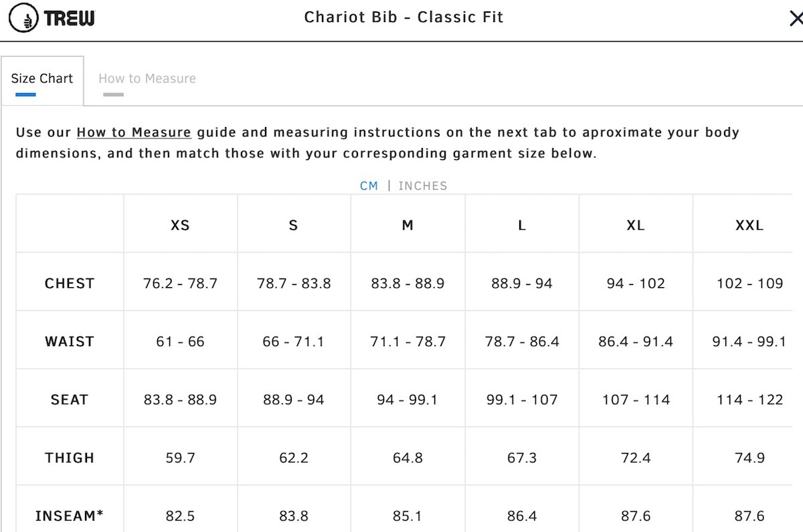Toggle measurement units to CM
The image size is (803, 532).
pos(369,186)
